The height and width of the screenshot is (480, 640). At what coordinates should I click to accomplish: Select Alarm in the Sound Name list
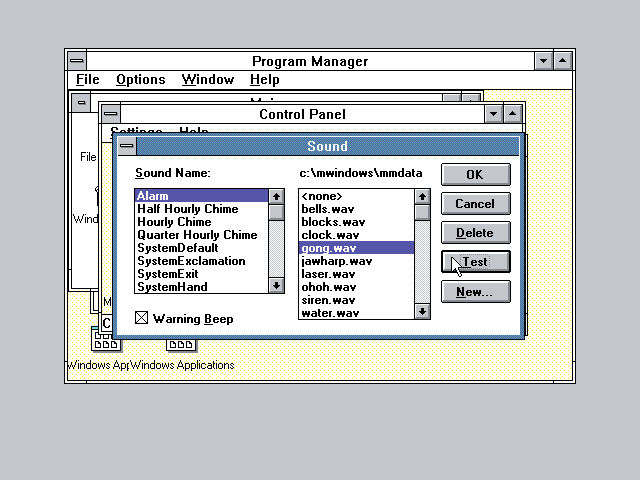point(202,196)
